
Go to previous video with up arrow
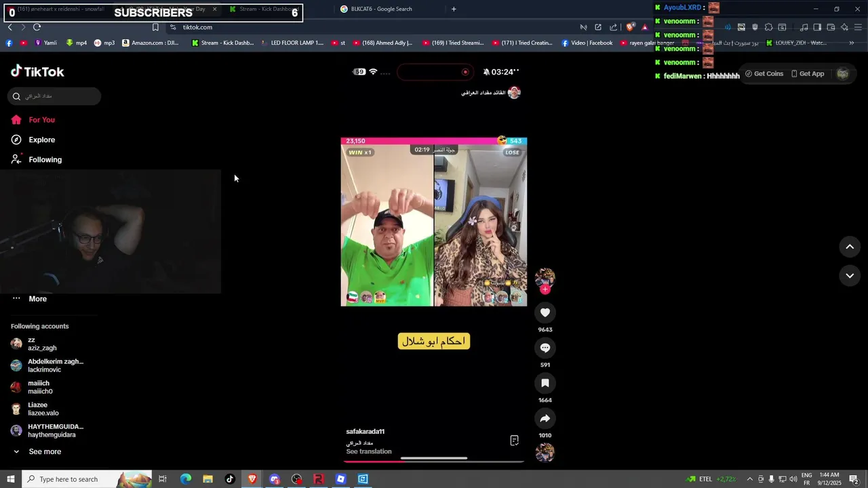pos(850,247)
